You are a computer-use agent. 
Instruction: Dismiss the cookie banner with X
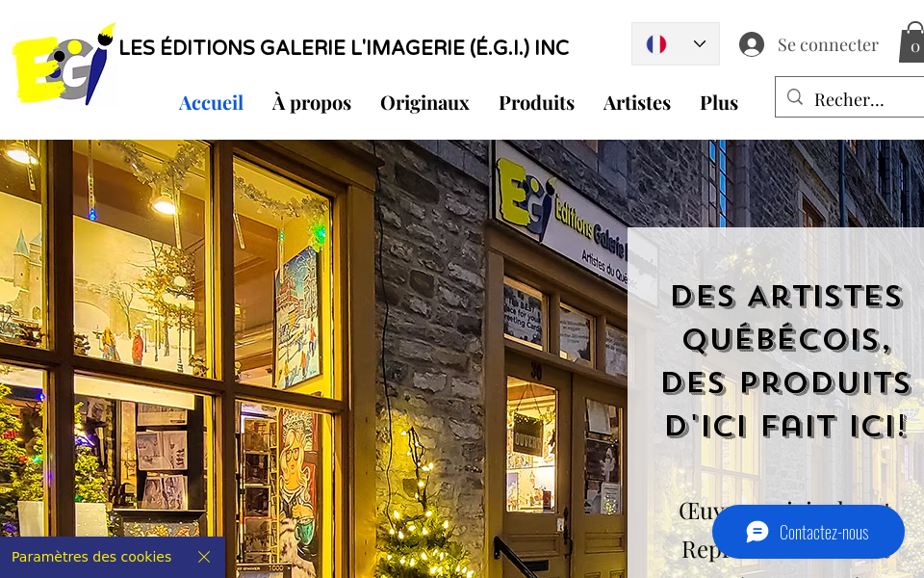point(204,557)
